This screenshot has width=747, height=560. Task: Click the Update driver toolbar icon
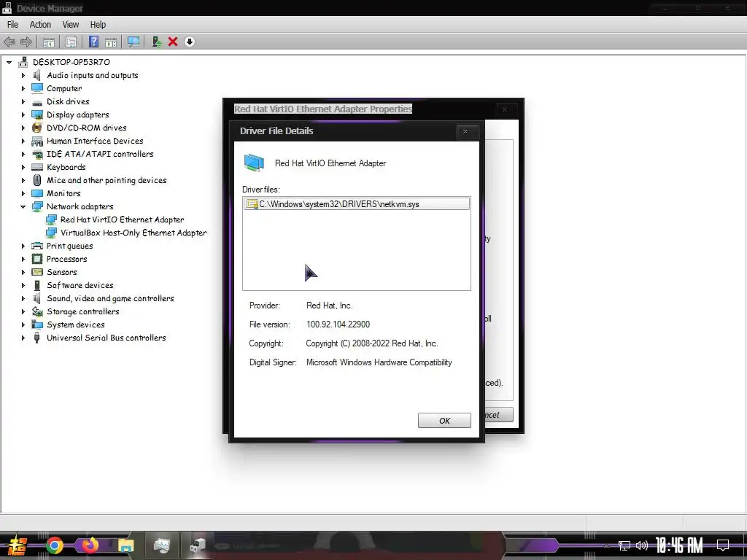coord(156,42)
